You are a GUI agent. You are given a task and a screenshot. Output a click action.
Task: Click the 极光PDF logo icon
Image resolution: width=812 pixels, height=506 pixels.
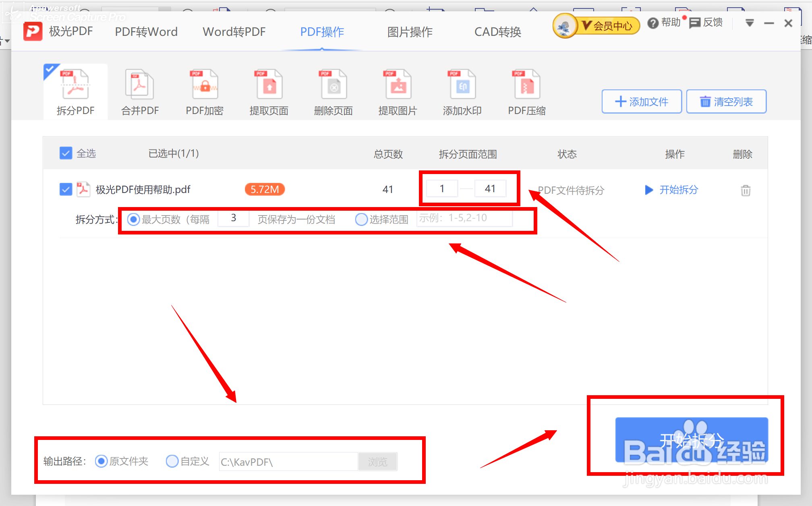click(33, 31)
